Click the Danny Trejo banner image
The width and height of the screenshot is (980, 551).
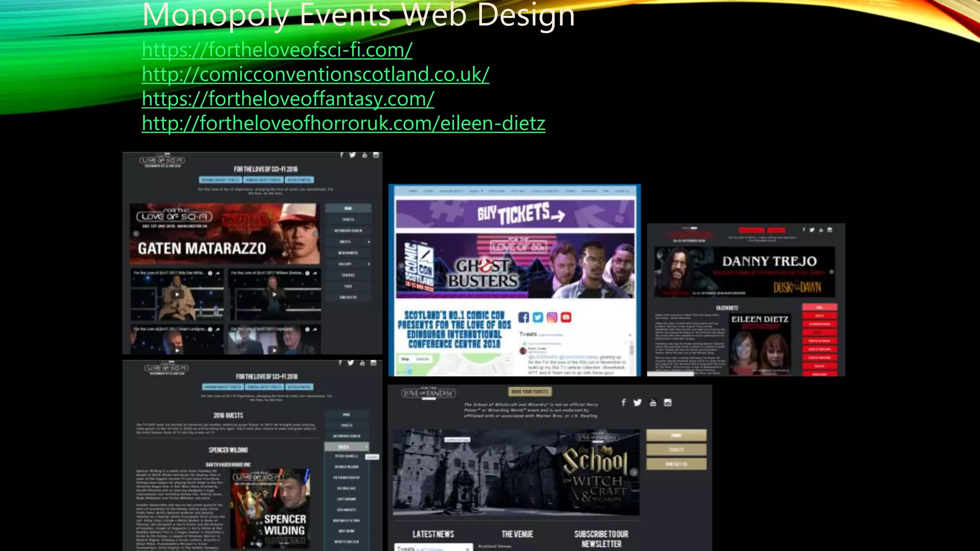744,272
